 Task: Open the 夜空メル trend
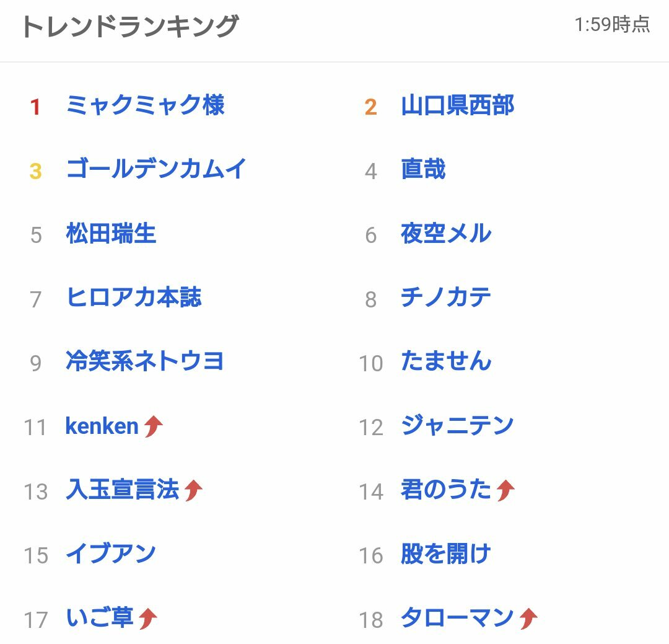pos(446,233)
